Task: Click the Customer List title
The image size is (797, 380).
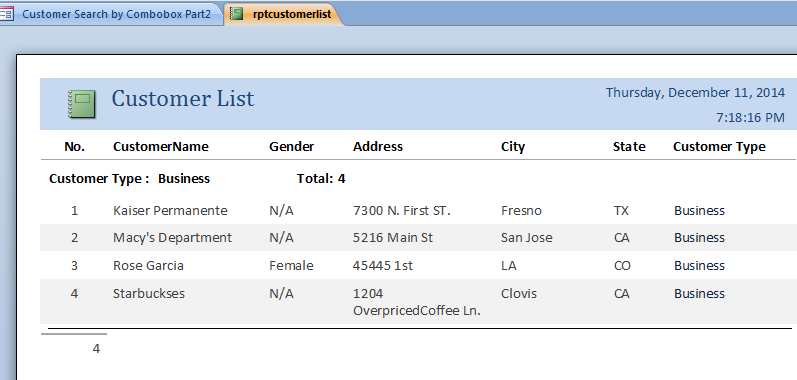Action: (182, 99)
